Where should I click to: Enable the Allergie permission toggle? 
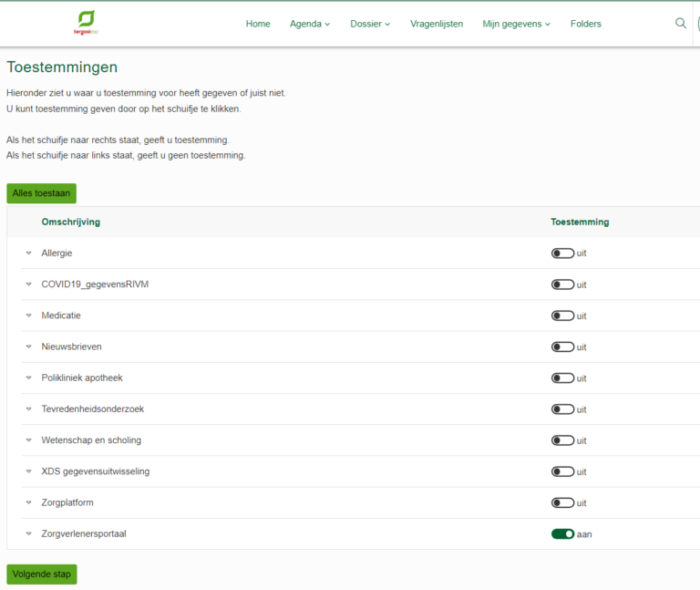pos(562,254)
